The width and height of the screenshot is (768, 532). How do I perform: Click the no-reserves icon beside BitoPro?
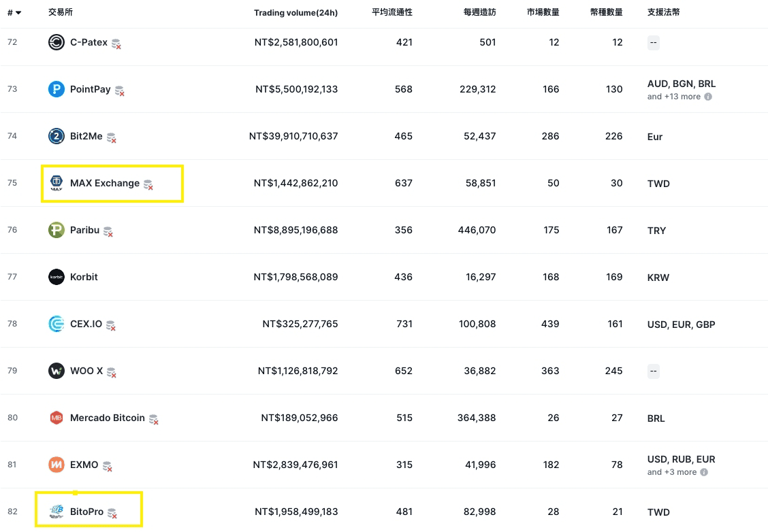point(112,513)
